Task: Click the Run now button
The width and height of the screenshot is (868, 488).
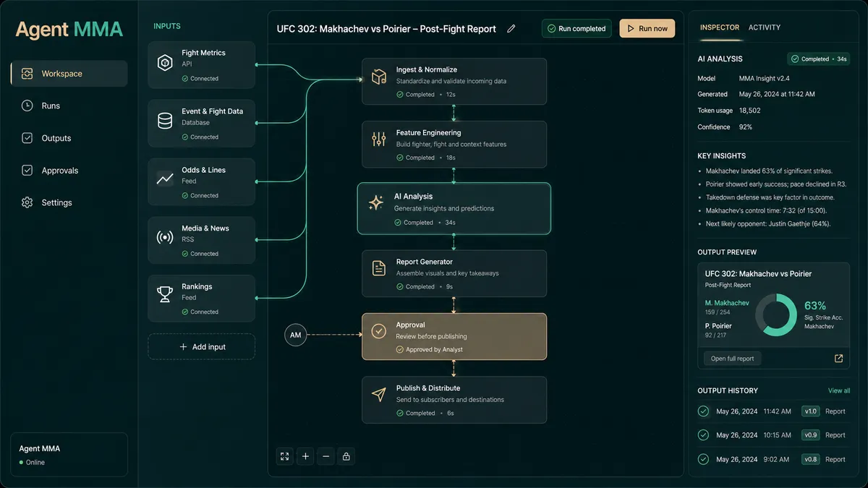Action: click(647, 29)
